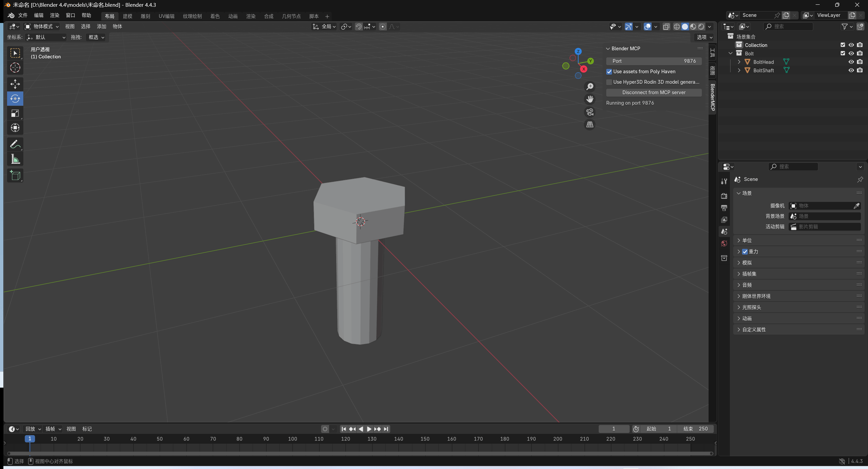
Task: Open the File menu
Action: pyautogui.click(x=23, y=16)
